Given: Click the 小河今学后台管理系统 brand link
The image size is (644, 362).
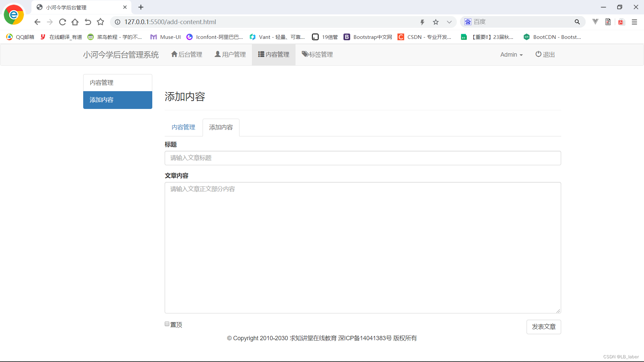Looking at the screenshot, I should pyautogui.click(x=121, y=55).
